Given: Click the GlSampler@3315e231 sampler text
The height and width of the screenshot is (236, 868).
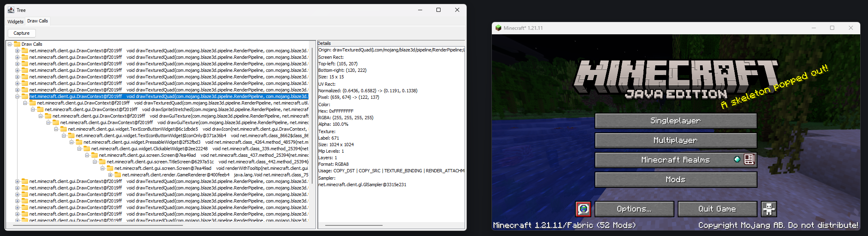Looking at the screenshot, I should pyautogui.click(x=362, y=185).
